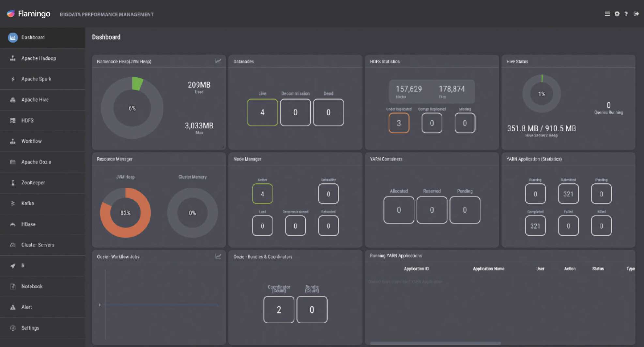Click the Running YARN Applications horizontal scrollbar

pos(435,343)
